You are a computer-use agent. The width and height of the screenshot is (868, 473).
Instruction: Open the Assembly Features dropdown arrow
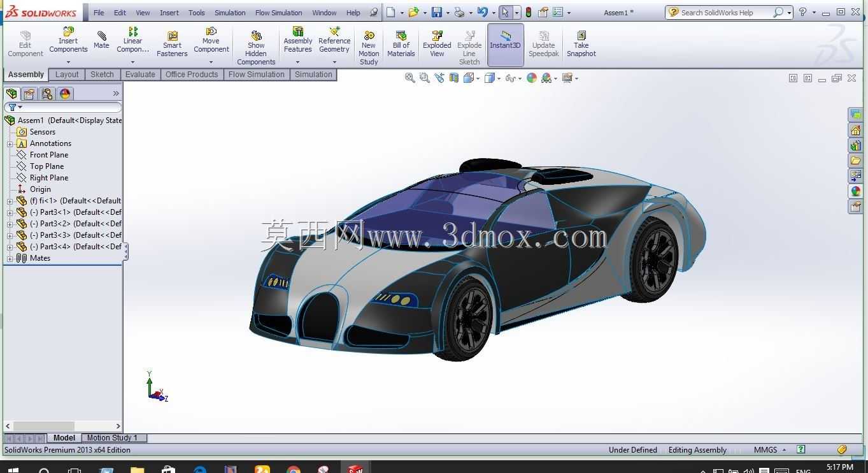[297, 62]
